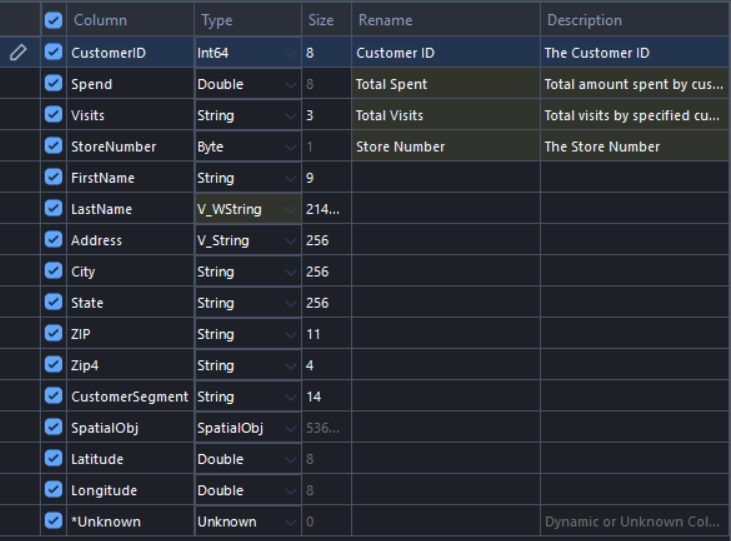
Task: Uncheck the Spend column checkbox
Action: [x=54, y=84]
